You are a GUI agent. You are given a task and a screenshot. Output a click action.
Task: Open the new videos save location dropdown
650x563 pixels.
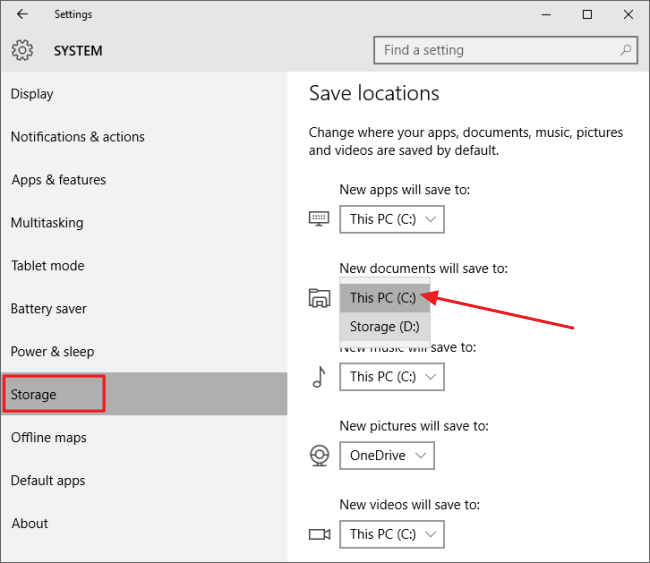391,534
